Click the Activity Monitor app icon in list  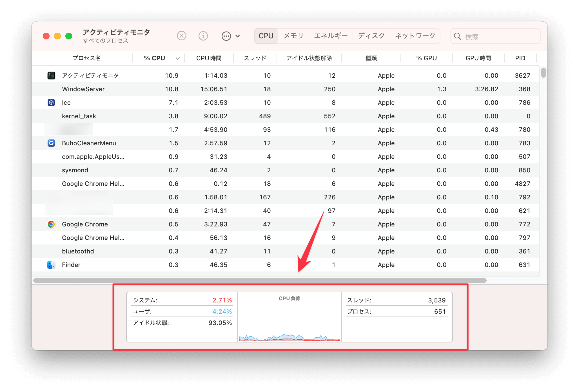[51, 75]
